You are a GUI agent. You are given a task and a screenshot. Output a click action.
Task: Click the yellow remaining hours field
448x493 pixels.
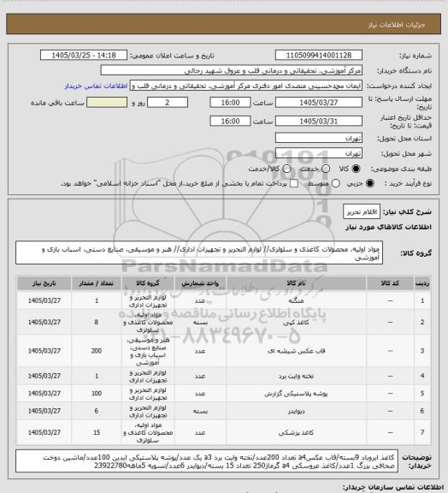coord(107,103)
